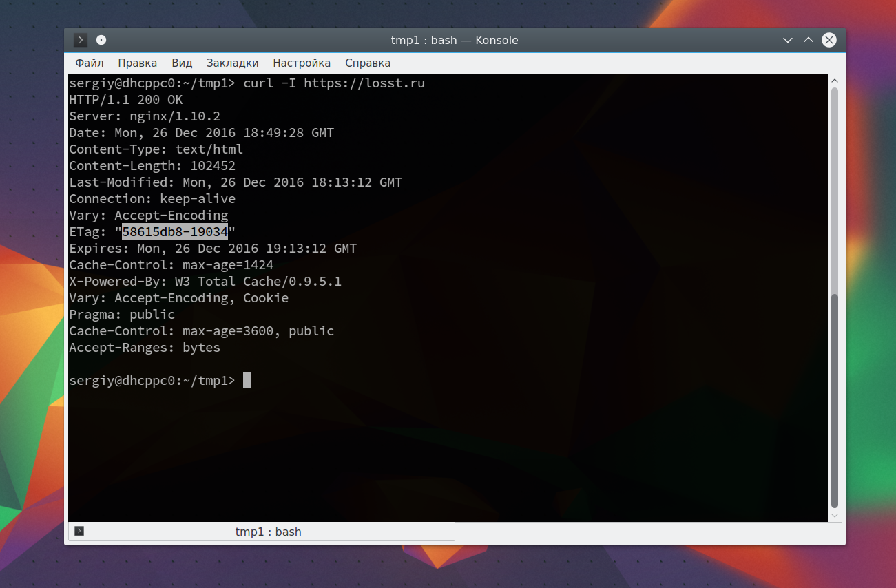Click the HTTP/1.1 200 OK line

coord(126,100)
